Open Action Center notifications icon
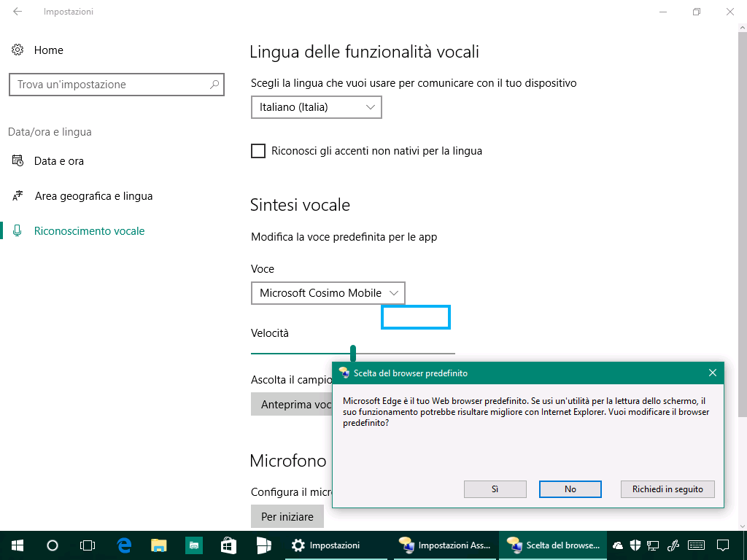This screenshot has width=747, height=560. pyautogui.click(x=723, y=545)
